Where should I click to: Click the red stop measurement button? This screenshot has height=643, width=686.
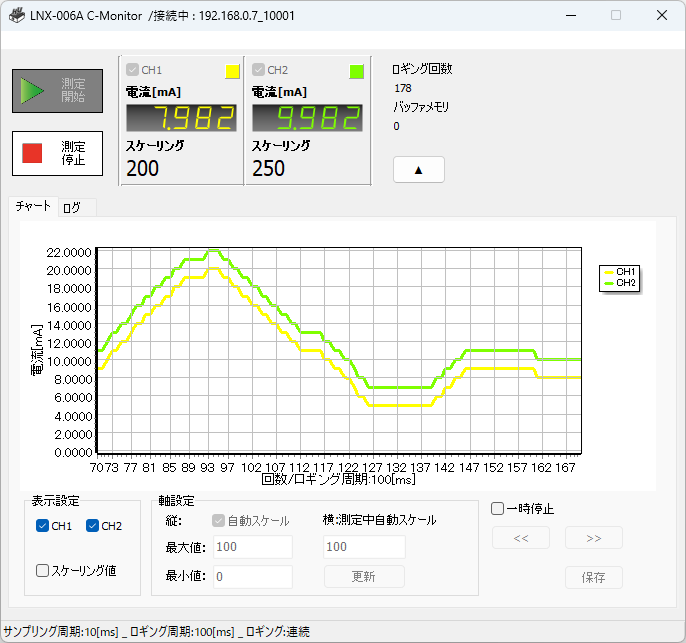click(x=59, y=153)
